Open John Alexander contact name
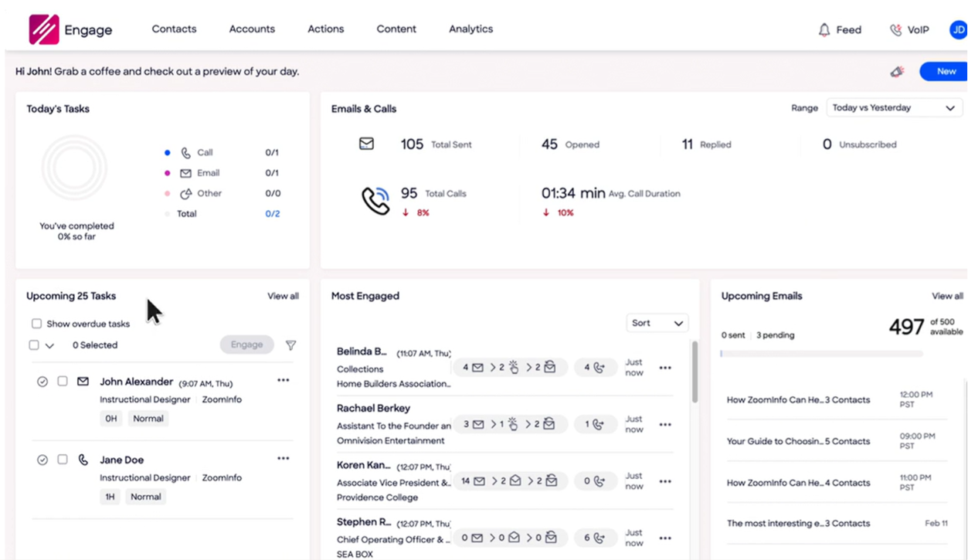The height and width of the screenshot is (560, 968). 136,382
